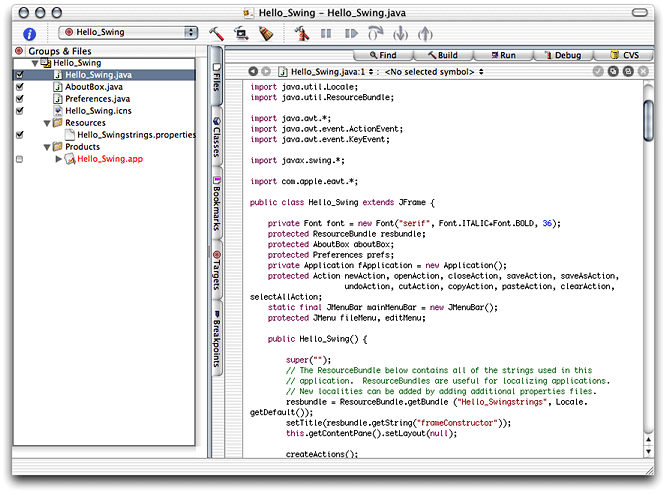Screen dimensions: 667x495
Task: Click the Step Out up-arrow icon
Action: 425,34
